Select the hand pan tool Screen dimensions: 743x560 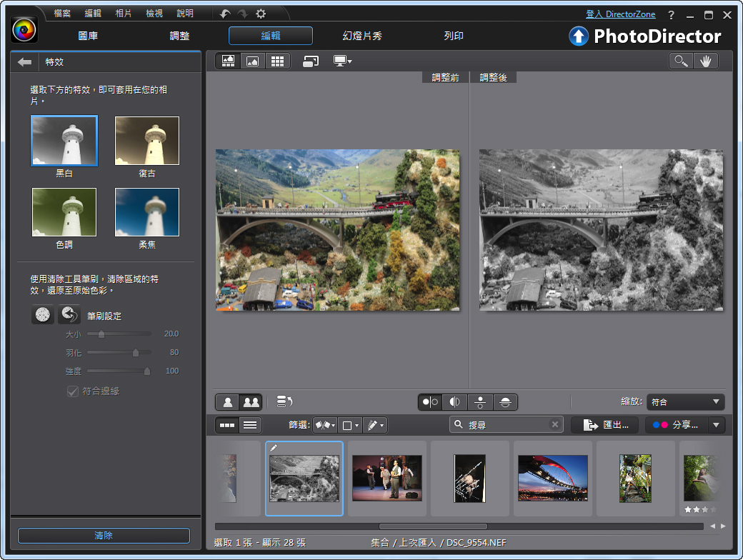pos(705,61)
